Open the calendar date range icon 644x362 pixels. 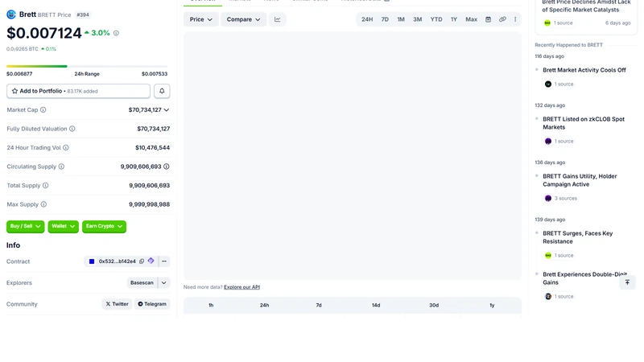tap(488, 19)
